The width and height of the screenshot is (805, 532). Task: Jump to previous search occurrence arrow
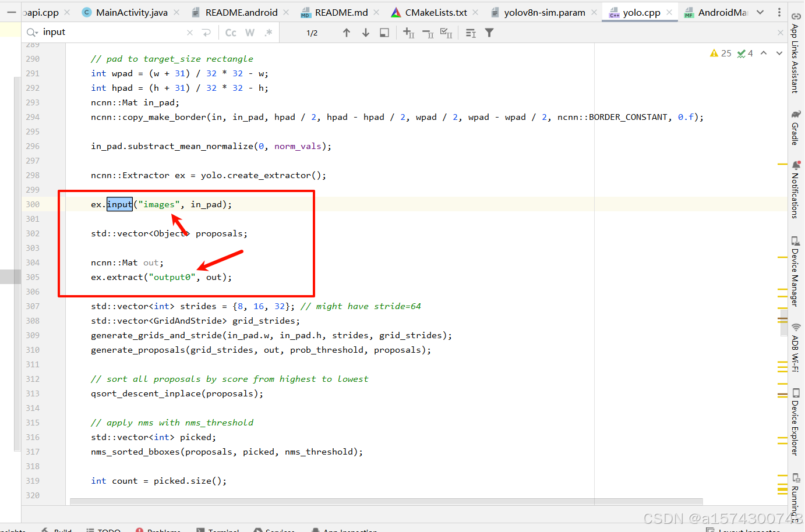347,33
